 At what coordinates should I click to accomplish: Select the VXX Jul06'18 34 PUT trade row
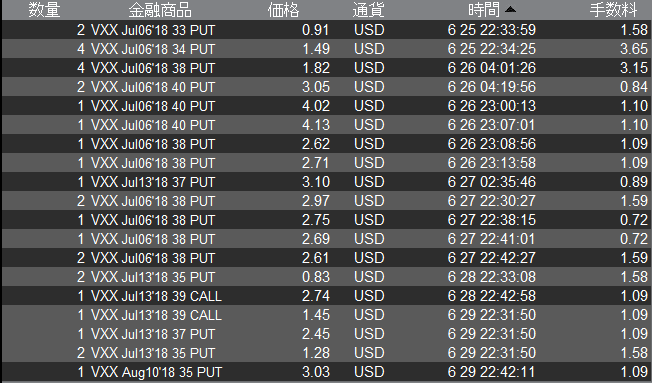tap(326, 49)
